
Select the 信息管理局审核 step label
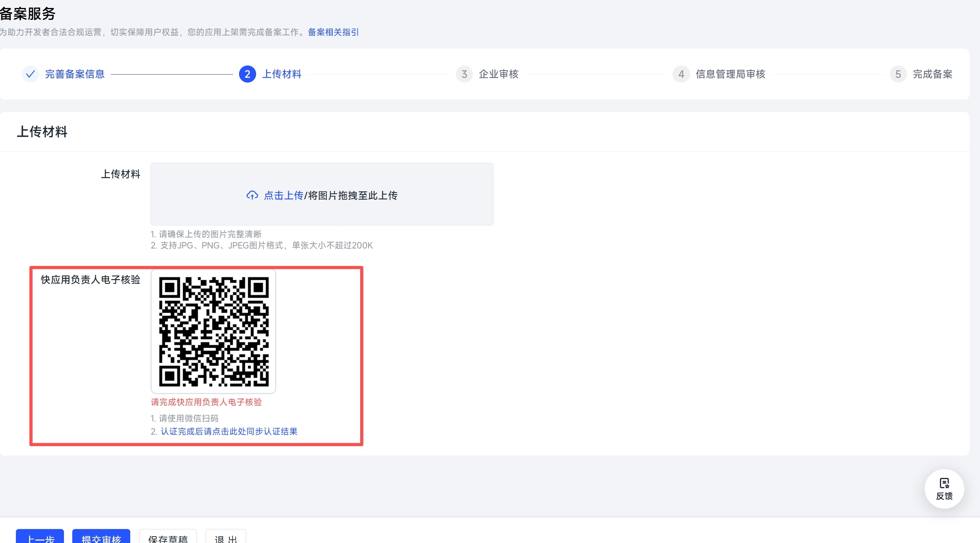click(x=730, y=74)
